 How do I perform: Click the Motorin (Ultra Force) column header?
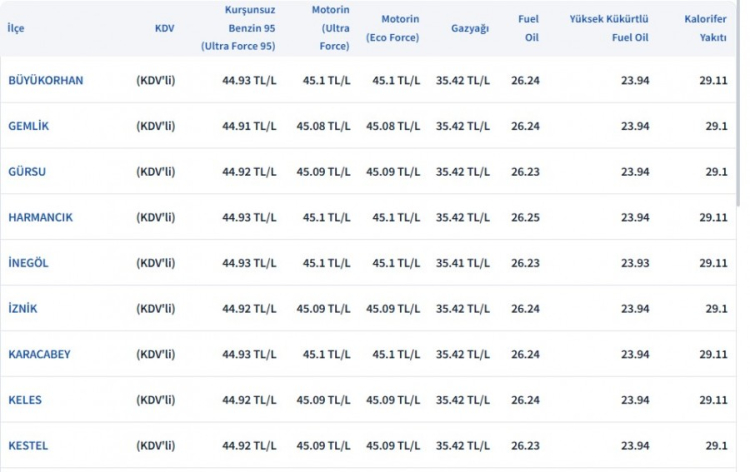323,28
